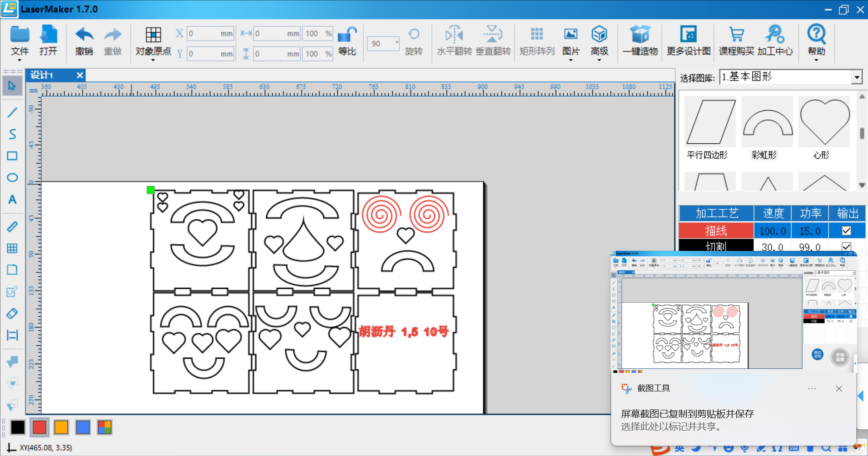Uncheck output for the 描线 layer
The width and height of the screenshot is (868, 456).
pos(846,231)
